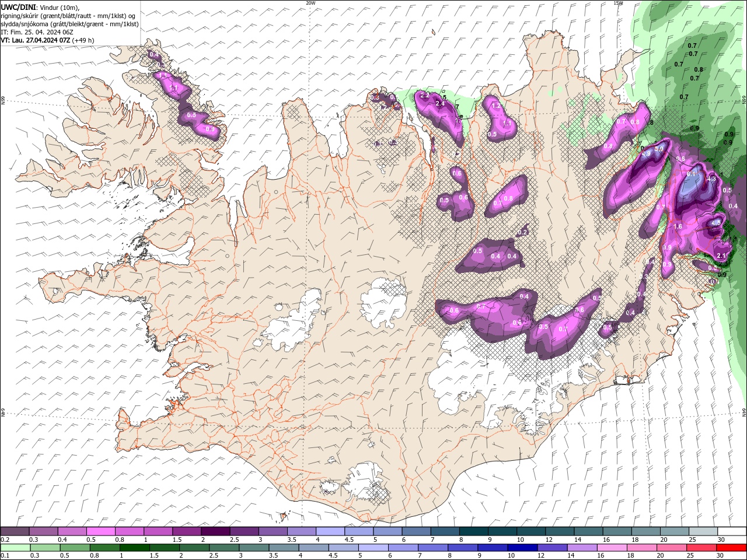Click the '30' label in the rain legend row
The height and width of the screenshot is (560, 747).
tap(721, 556)
